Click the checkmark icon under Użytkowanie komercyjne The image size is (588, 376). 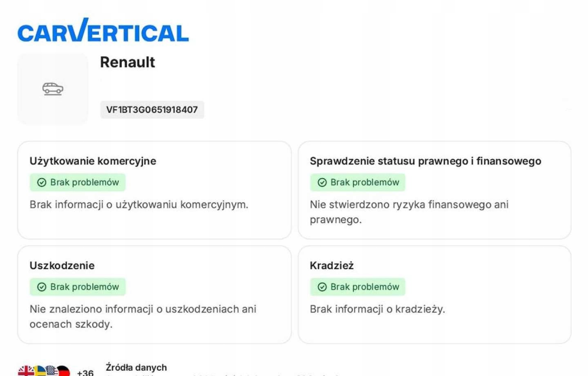point(42,182)
